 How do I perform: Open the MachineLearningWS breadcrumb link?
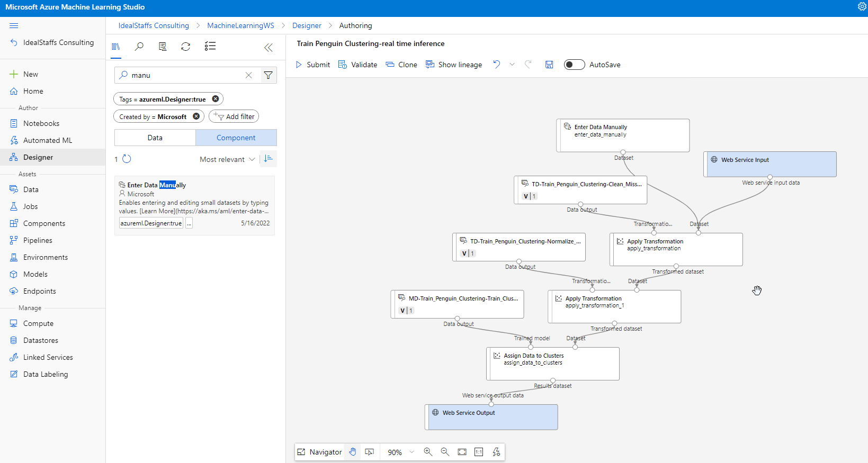click(240, 25)
